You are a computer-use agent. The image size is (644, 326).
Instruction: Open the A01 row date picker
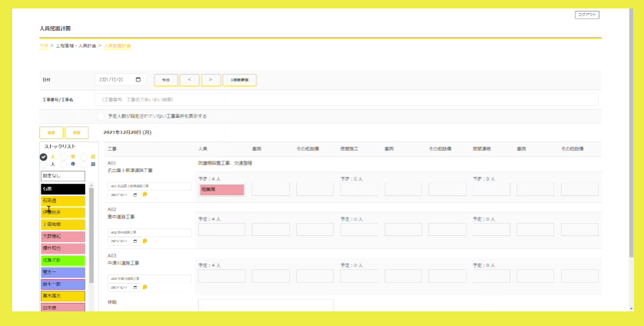tap(136, 195)
